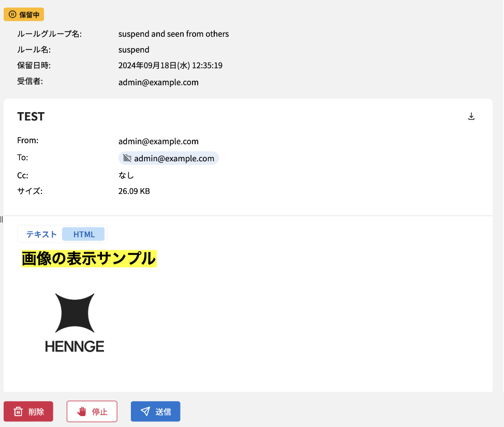Select the HTML view tab
The width and height of the screenshot is (504, 427).
point(84,234)
